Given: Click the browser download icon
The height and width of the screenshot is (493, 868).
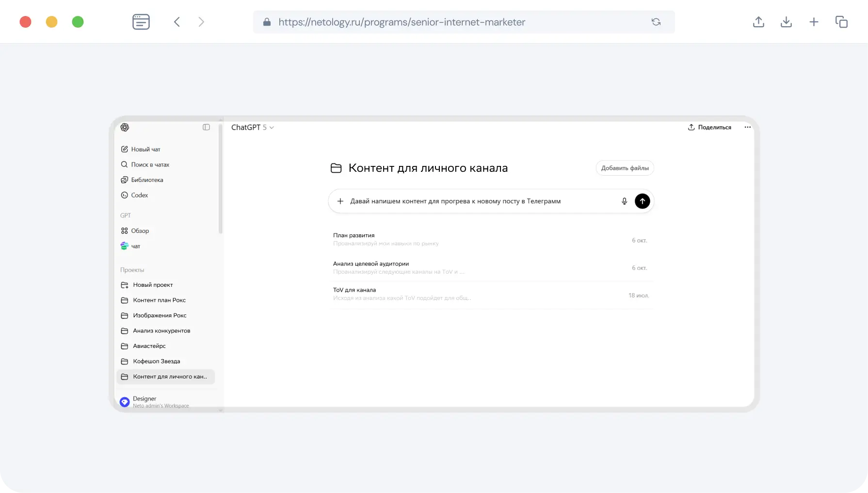Looking at the screenshot, I should [x=786, y=22].
